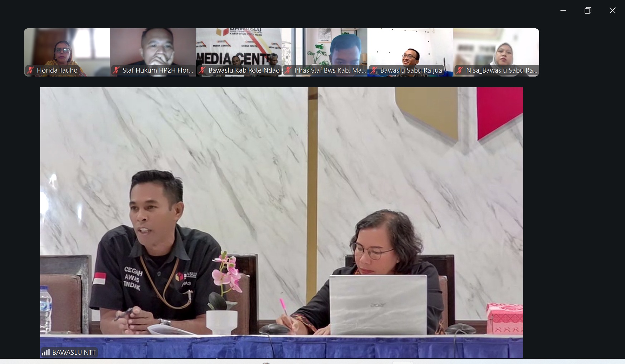Select the Media Center video tile of Rote Ndao
This screenshot has width=625, height=364.
tap(239, 52)
